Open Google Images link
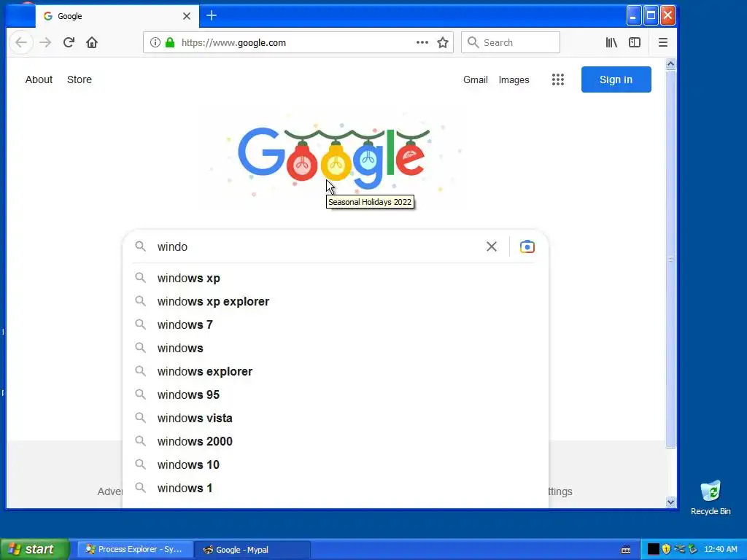 (x=514, y=80)
